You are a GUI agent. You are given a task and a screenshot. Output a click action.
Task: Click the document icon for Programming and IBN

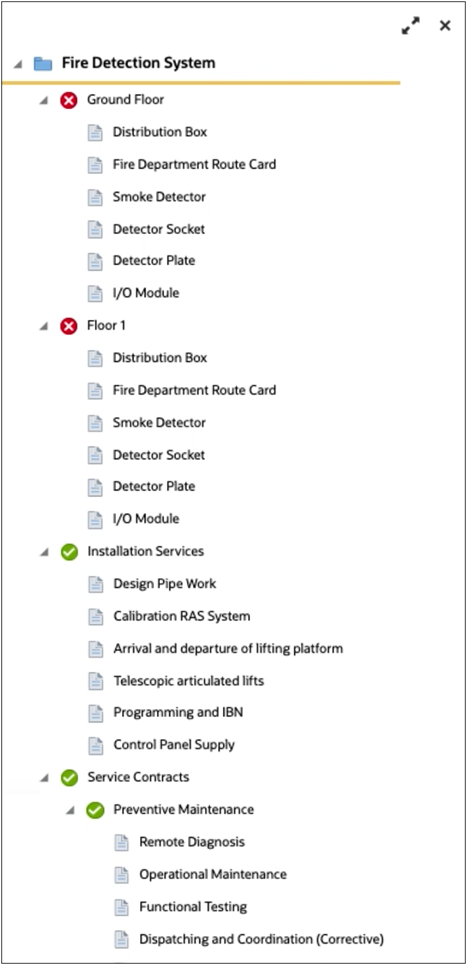point(95,713)
